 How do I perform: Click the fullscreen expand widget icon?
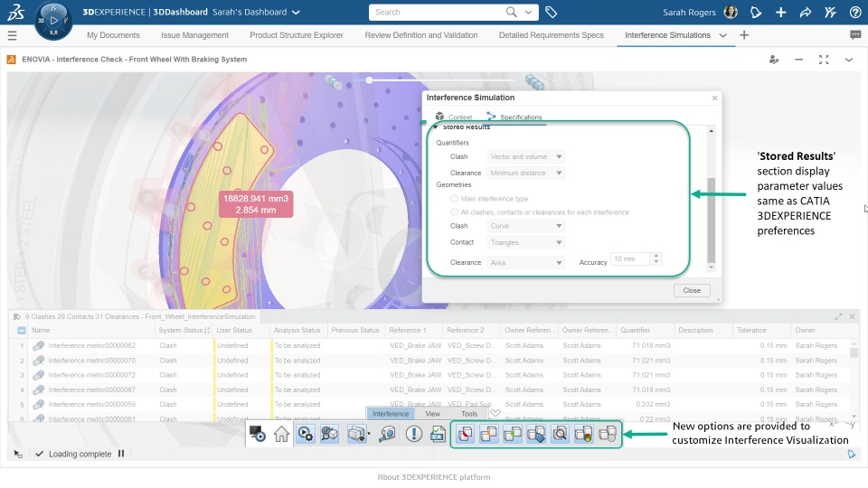tap(824, 60)
